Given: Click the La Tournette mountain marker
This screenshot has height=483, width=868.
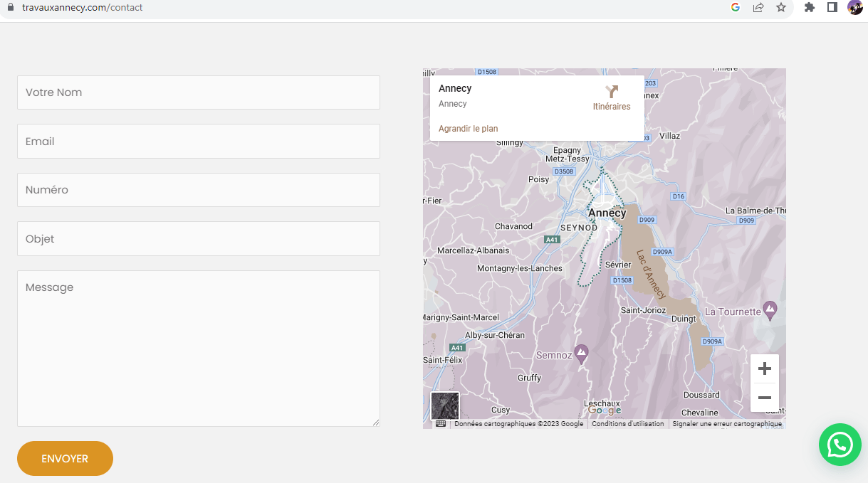Looking at the screenshot, I should click(x=770, y=310).
